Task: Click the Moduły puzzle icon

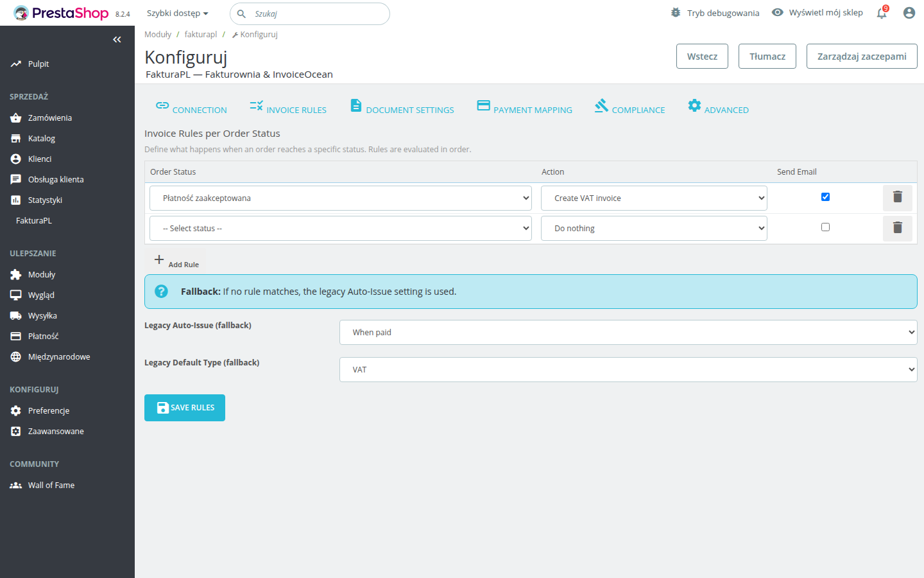Action: (x=15, y=274)
